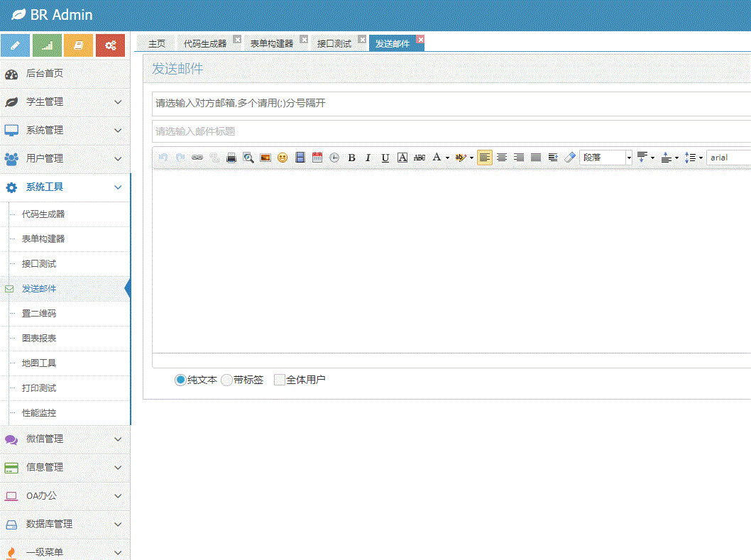Click the email subject title field

click(x=451, y=131)
